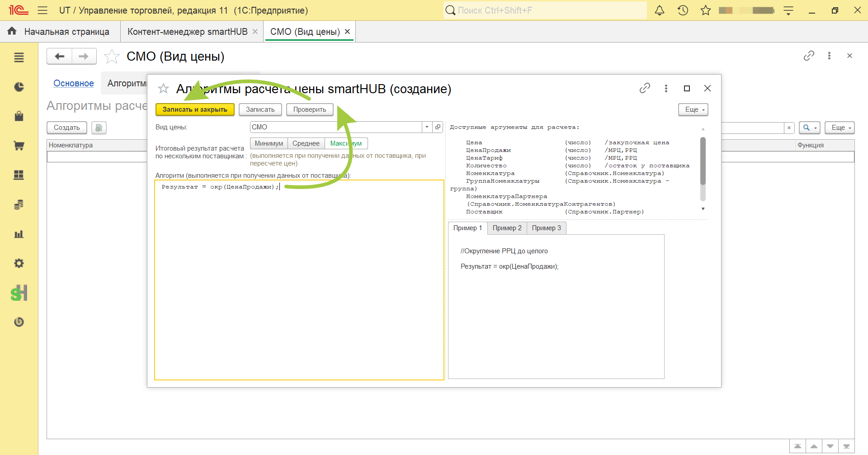Select the Минимум result option
This screenshot has height=455, width=868.
269,143
